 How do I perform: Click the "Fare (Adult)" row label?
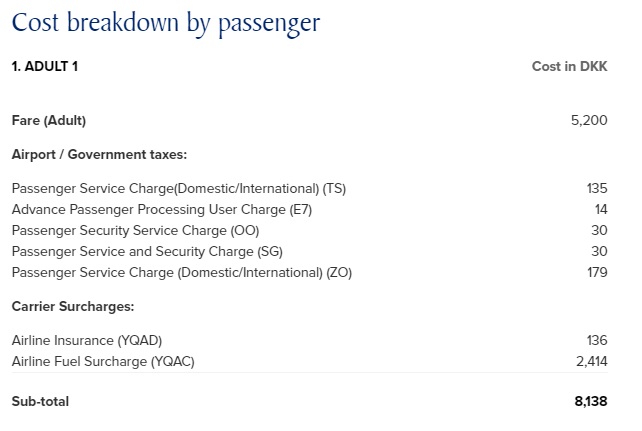pyautogui.click(x=49, y=121)
